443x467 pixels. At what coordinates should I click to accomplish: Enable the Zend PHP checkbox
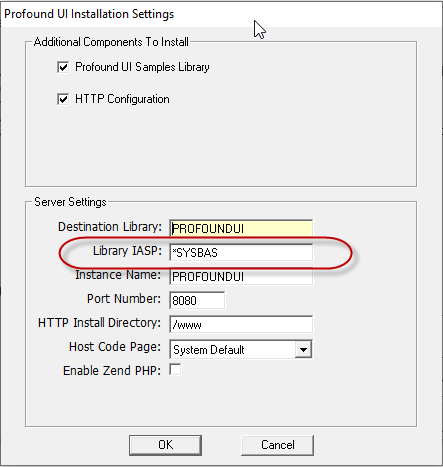pos(175,370)
